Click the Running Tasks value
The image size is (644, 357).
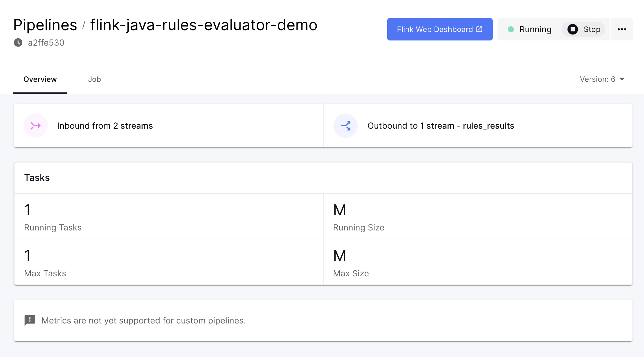pos(27,210)
